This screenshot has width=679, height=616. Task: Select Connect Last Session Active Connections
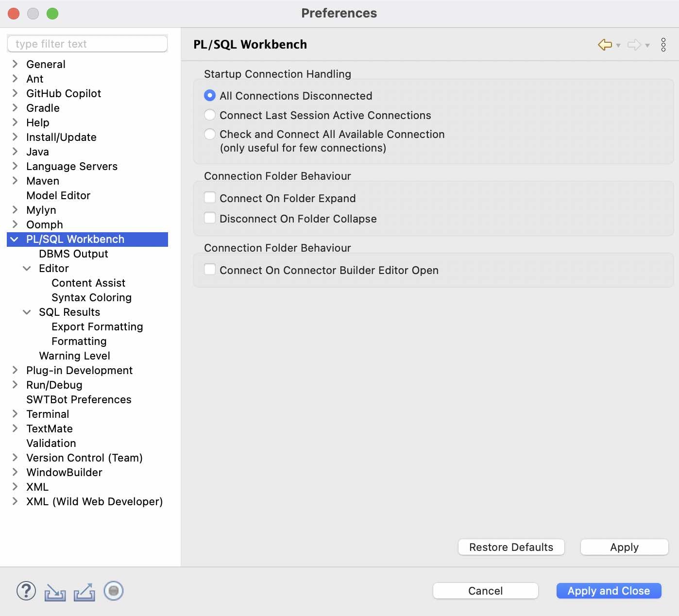click(209, 115)
